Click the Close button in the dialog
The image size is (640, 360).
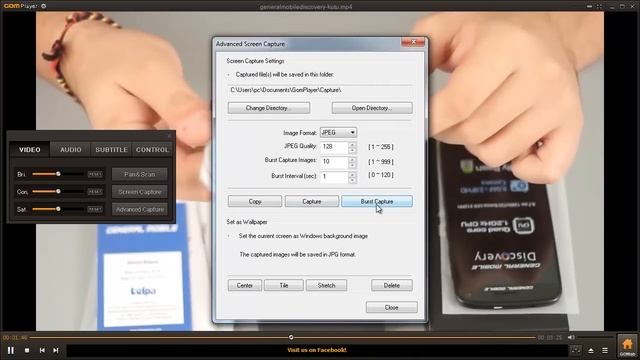click(391, 307)
